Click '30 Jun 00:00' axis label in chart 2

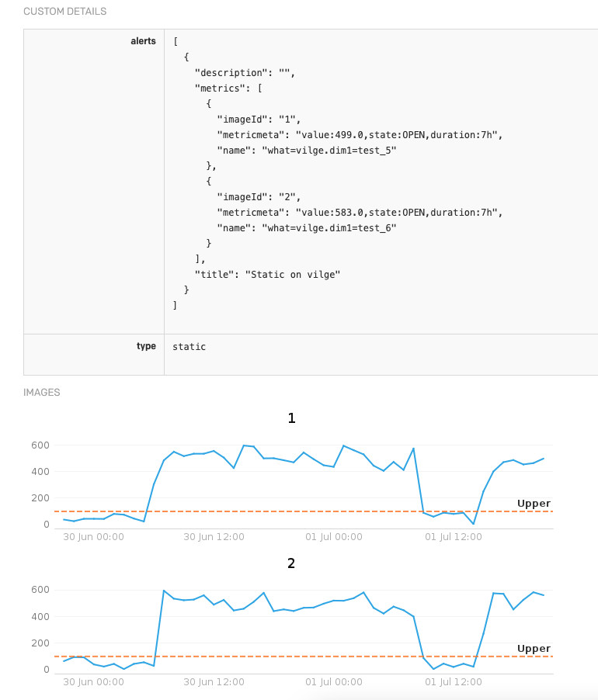(x=93, y=682)
